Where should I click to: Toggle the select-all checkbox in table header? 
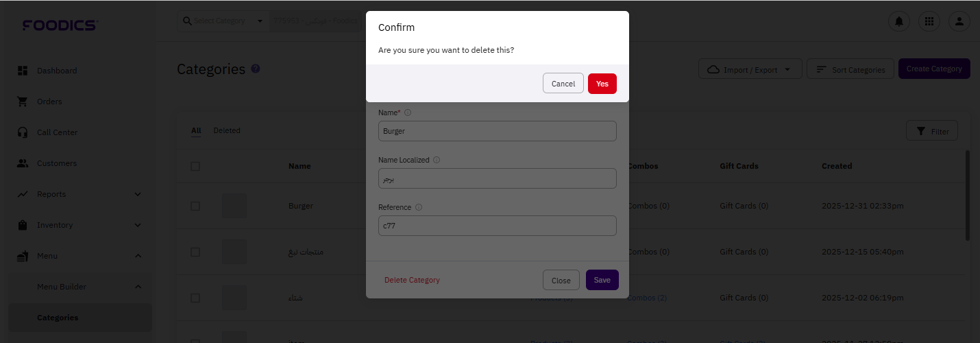tap(195, 166)
